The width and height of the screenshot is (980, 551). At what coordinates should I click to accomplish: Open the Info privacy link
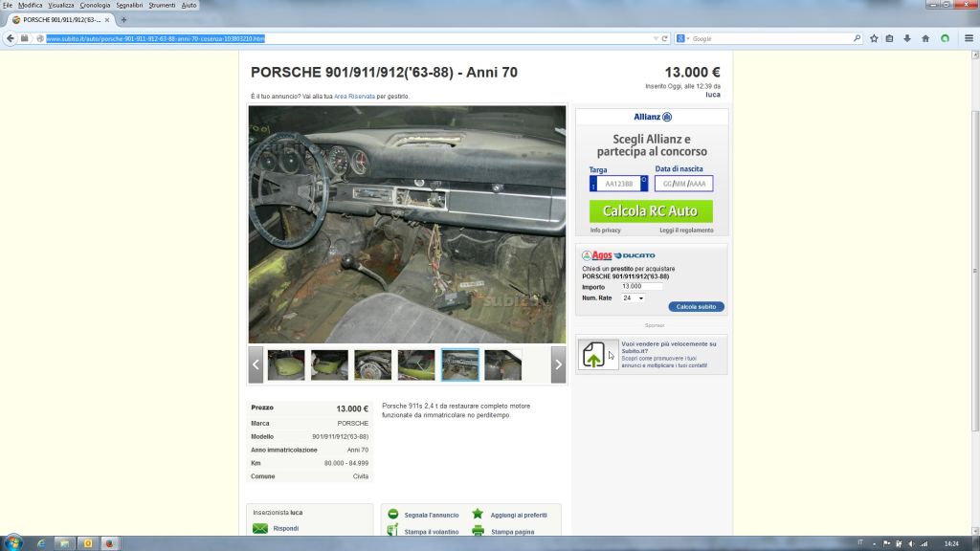(605, 231)
